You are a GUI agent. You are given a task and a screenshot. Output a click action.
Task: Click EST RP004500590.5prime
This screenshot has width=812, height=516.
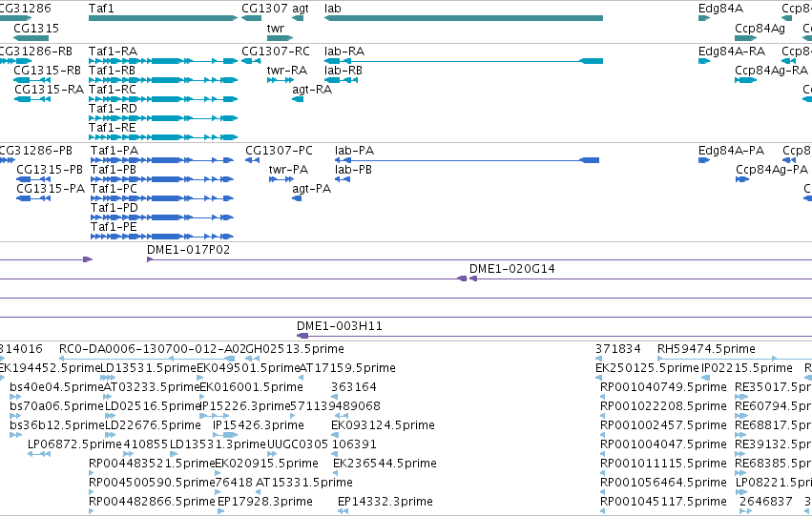coord(152,483)
